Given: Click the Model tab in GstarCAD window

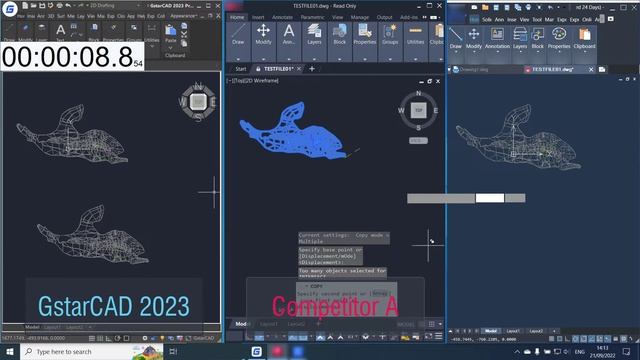Looking at the screenshot, I should click(32, 327).
